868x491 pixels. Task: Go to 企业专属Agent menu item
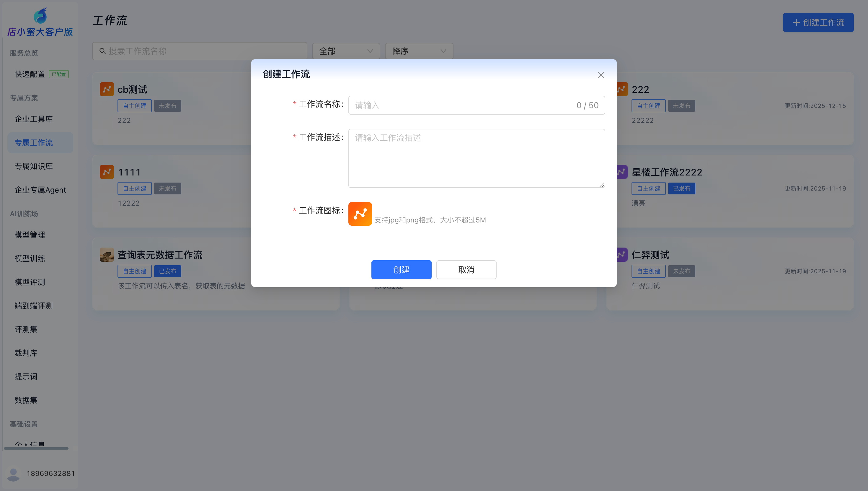point(40,190)
